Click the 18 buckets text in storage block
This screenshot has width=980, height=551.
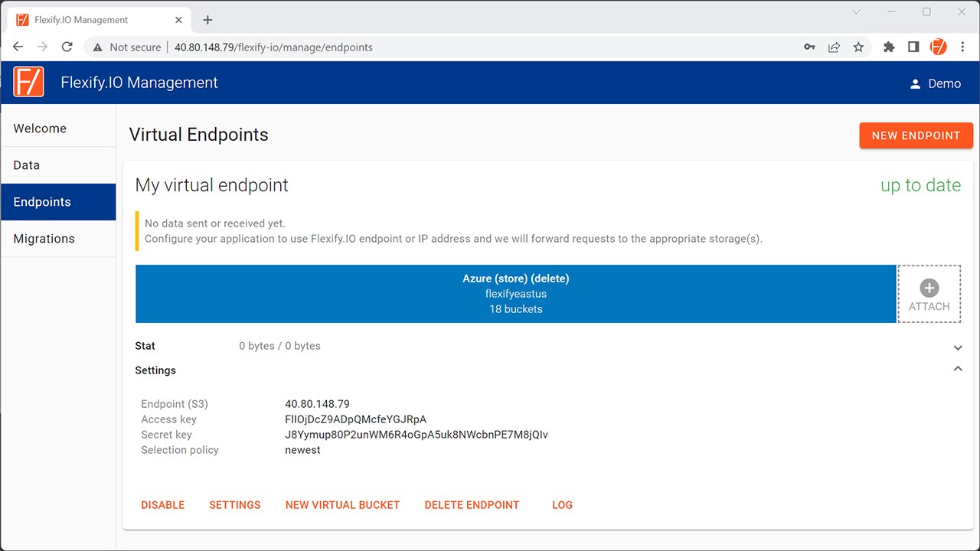516,309
